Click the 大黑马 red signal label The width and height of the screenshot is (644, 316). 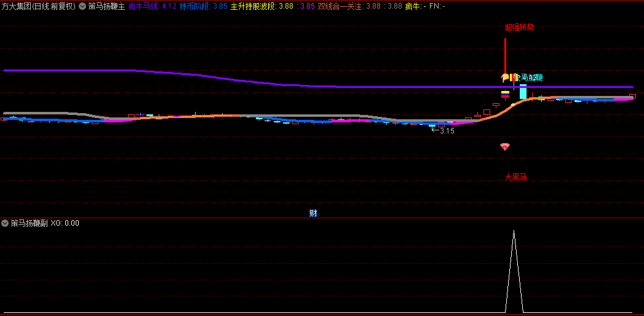click(x=515, y=177)
